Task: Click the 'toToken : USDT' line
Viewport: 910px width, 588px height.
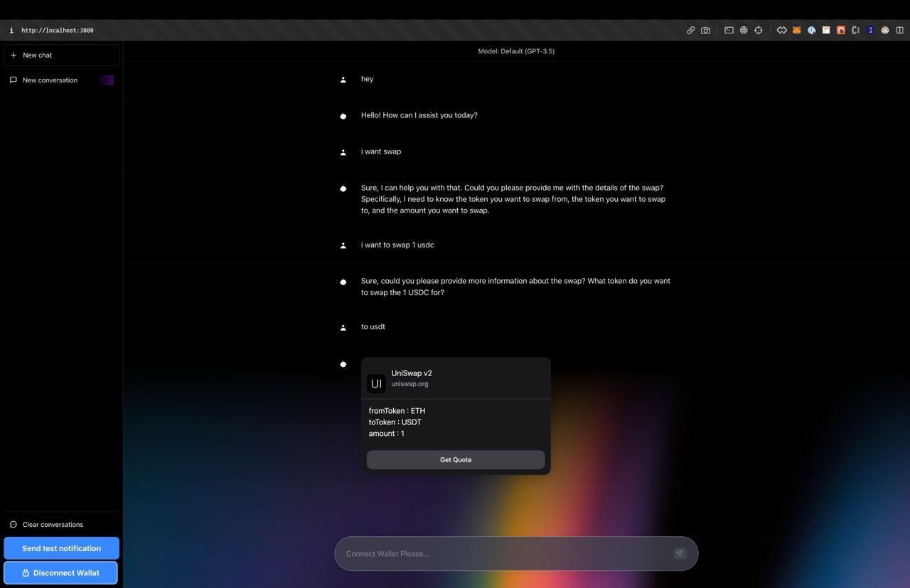Action: pyautogui.click(x=395, y=422)
